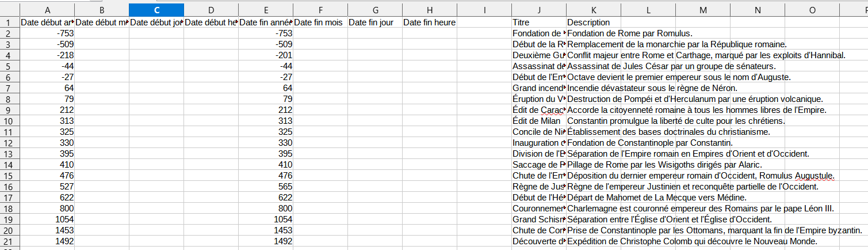Image resolution: width=868 pixels, height=250 pixels.
Task: Select cell E4 containing -201
Action: [266, 55]
